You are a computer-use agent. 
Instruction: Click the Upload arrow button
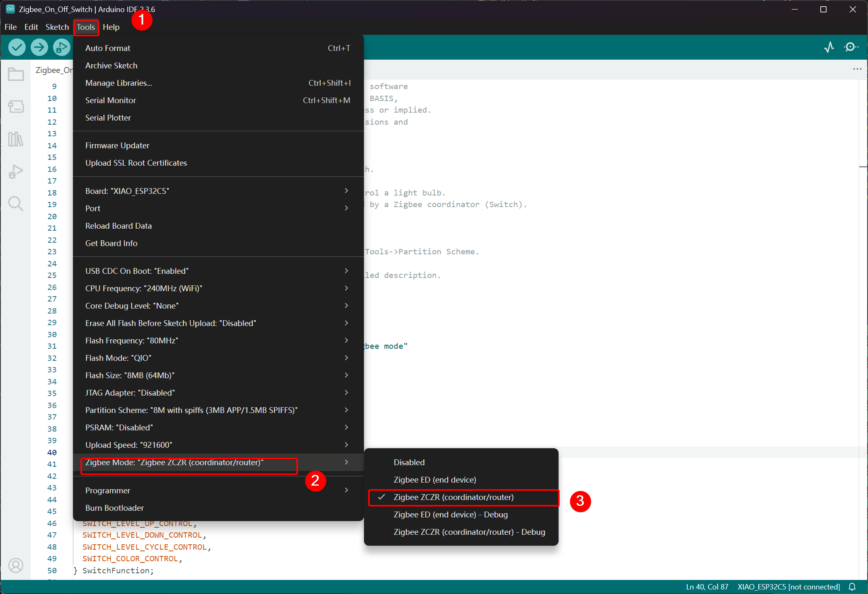point(39,47)
